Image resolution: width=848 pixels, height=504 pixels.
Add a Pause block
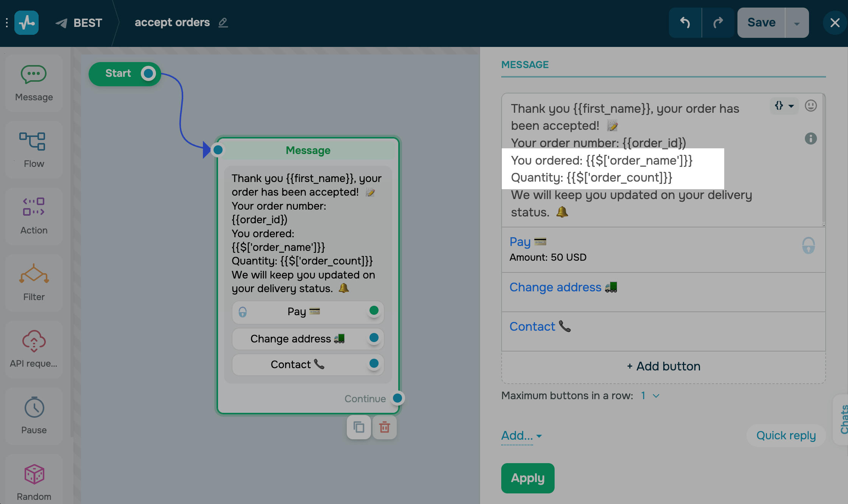[34, 416]
